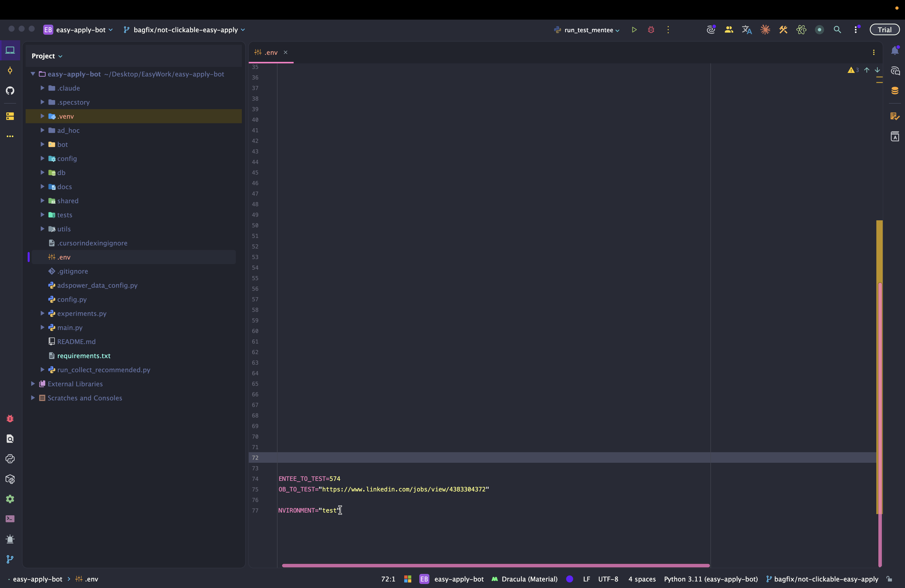Select the .env editor tab
The image size is (905, 588).
[271, 53]
